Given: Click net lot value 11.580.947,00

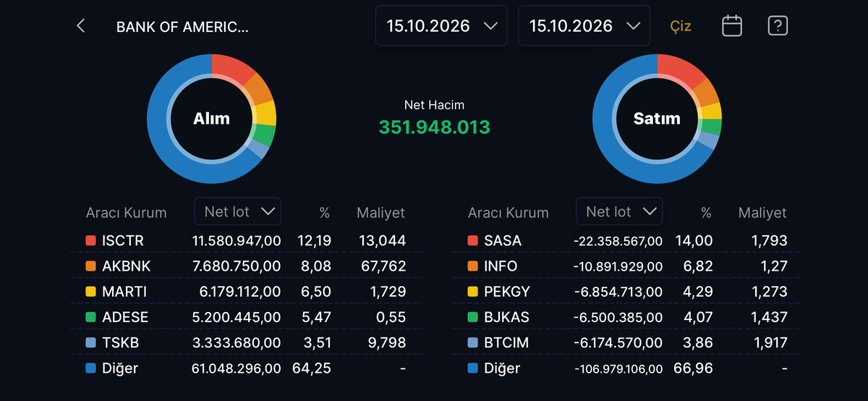Looking at the screenshot, I should (x=237, y=240).
